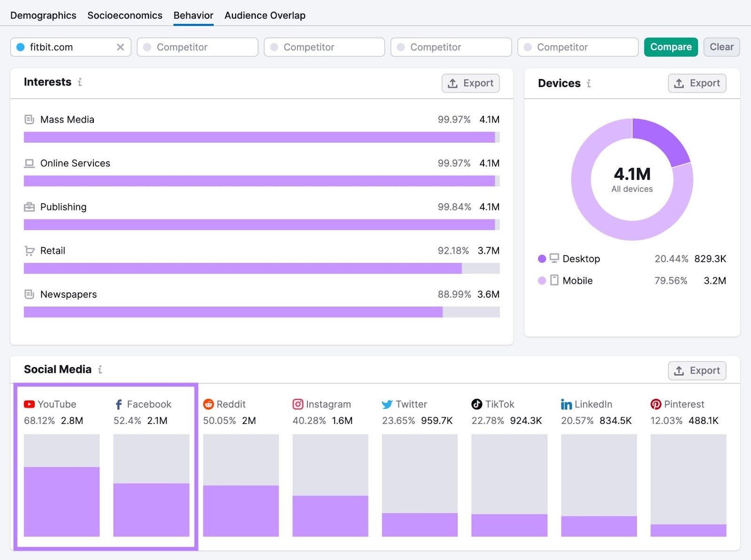Image resolution: width=751 pixels, height=560 pixels.
Task: Export the Interests data
Action: click(470, 83)
